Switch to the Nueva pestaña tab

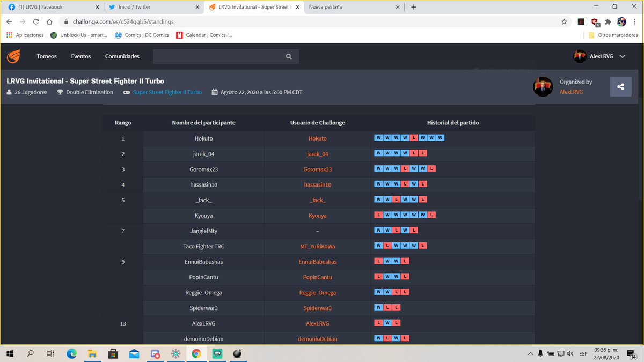353,7
